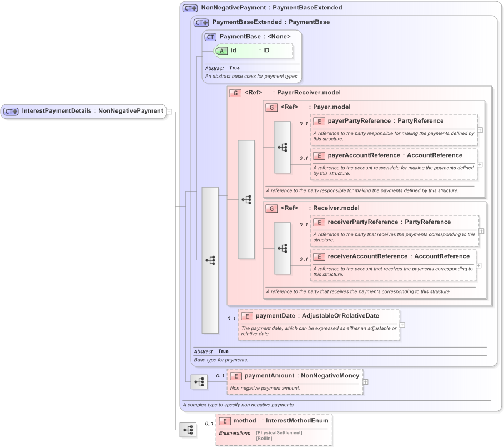Click the Payer.model group description text

click(x=362, y=190)
